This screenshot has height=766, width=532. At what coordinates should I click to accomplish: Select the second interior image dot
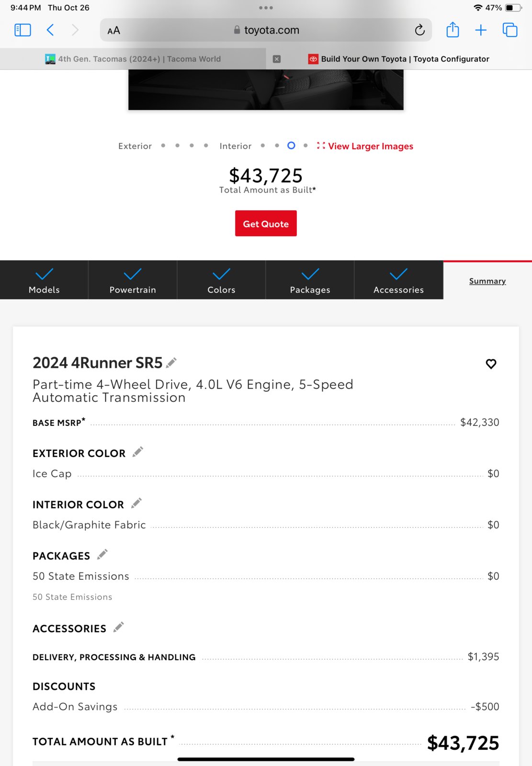coord(277,146)
